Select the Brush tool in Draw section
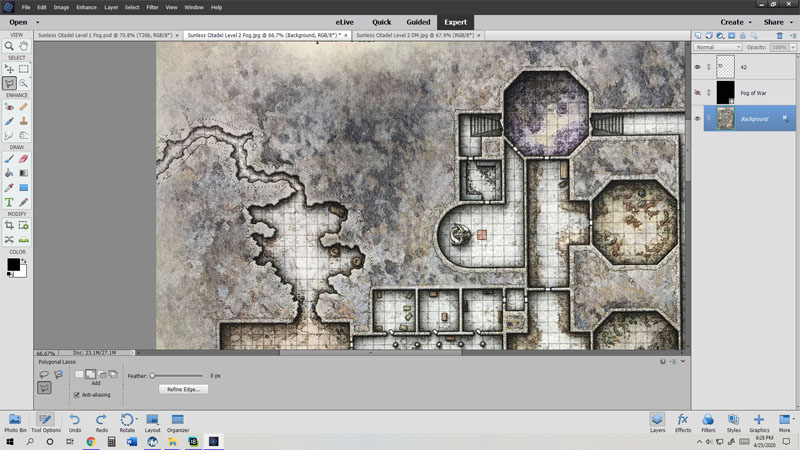Image resolution: width=800 pixels, height=450 pixels. coord(9,159)
